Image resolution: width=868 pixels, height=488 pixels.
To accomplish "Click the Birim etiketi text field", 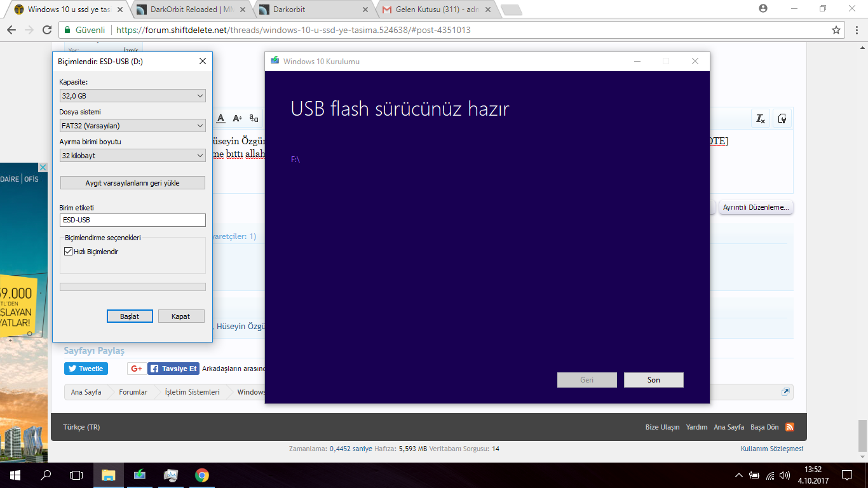I will tap(132, 220).
